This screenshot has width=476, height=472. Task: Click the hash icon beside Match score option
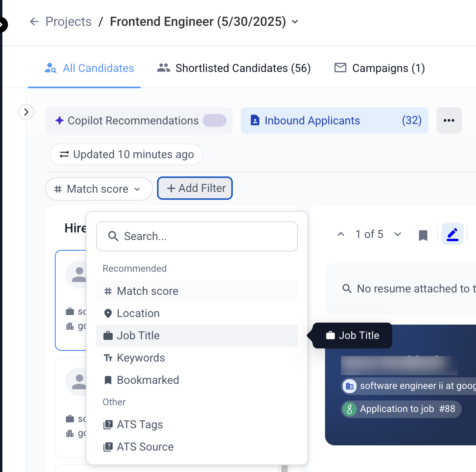[108, 291]
